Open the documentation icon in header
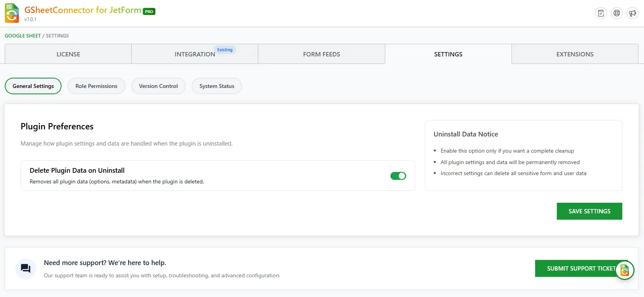 pyautogui.click(x=601, y=13)
